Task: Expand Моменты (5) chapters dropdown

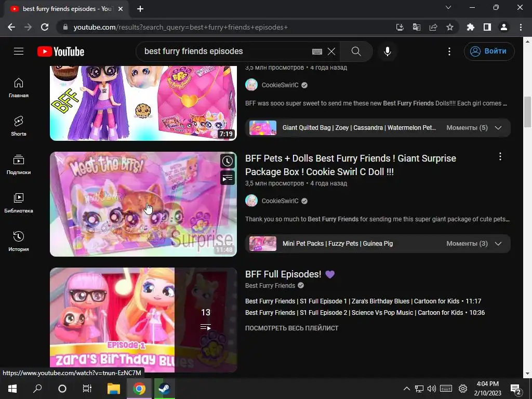Action: point(498,128)
